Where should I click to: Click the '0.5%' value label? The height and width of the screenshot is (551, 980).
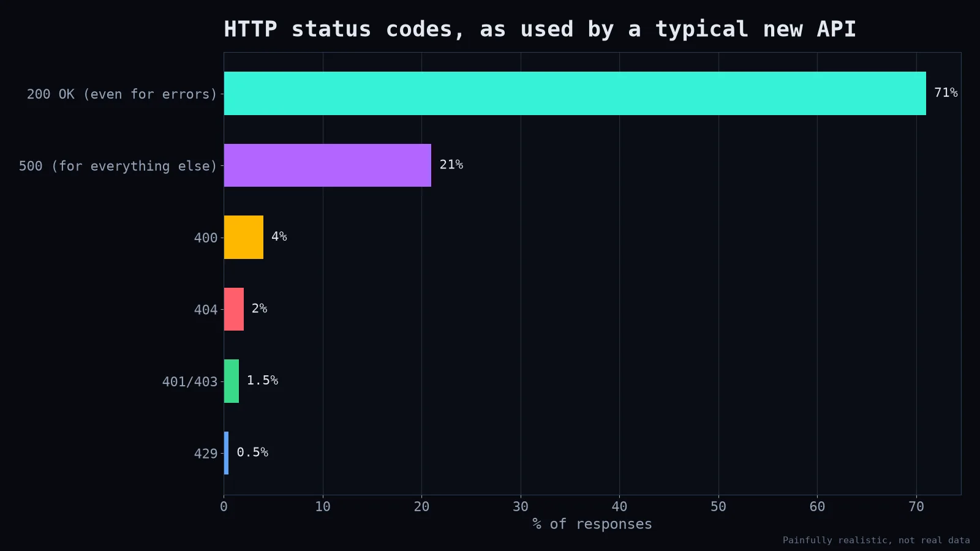pyautogui.click(x=252, y=452)
